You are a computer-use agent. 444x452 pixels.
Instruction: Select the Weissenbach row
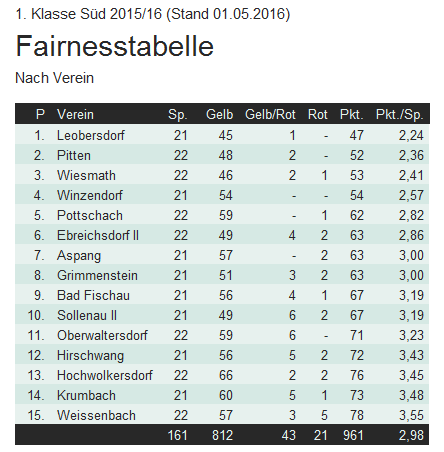222,415
